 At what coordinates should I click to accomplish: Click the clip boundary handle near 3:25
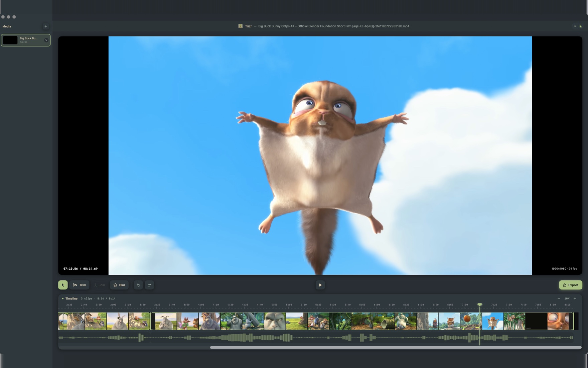[151, 321]
